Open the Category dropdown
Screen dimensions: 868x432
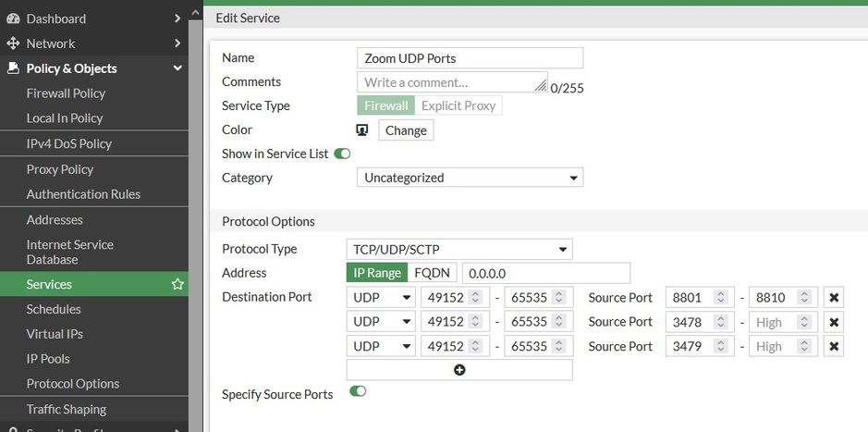pos(470,178)
